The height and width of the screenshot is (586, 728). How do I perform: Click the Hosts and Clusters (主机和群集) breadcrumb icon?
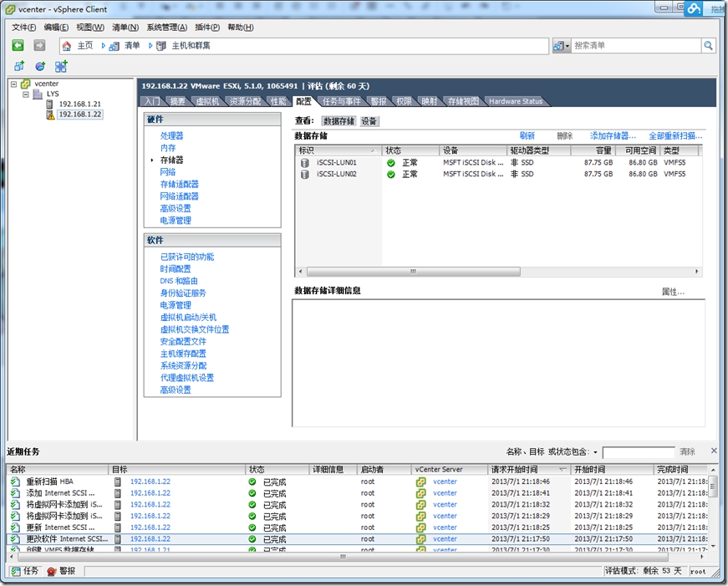coord(161,46)
